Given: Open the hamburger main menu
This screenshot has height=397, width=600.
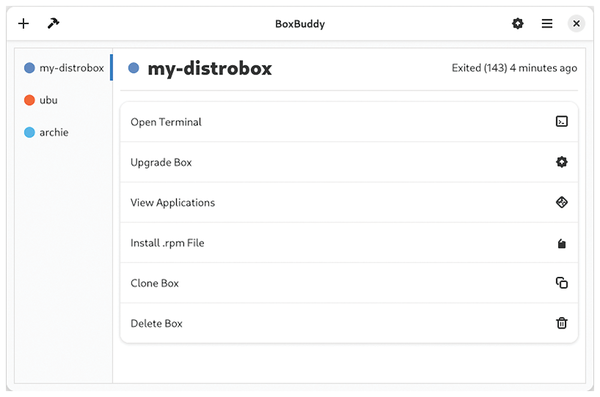Looking at the screenshot, I should point(547,24).
